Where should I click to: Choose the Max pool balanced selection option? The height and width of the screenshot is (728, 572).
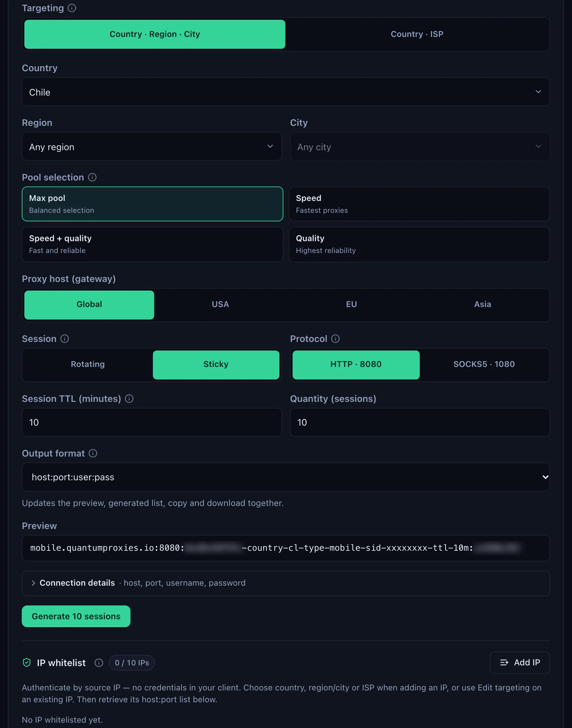pos(152,204)
